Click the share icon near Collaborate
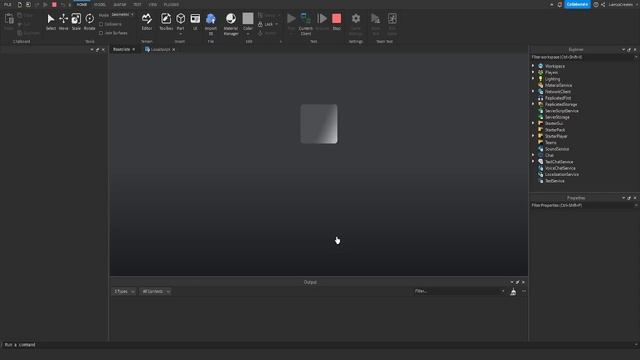The width and height of the screenshot is (640, 360). [x=603, y=4]
